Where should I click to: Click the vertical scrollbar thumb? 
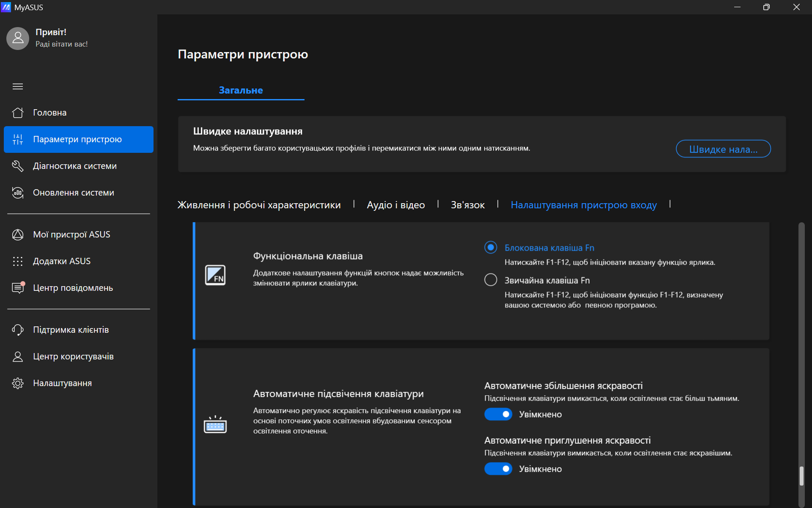[x=801, y=476]
